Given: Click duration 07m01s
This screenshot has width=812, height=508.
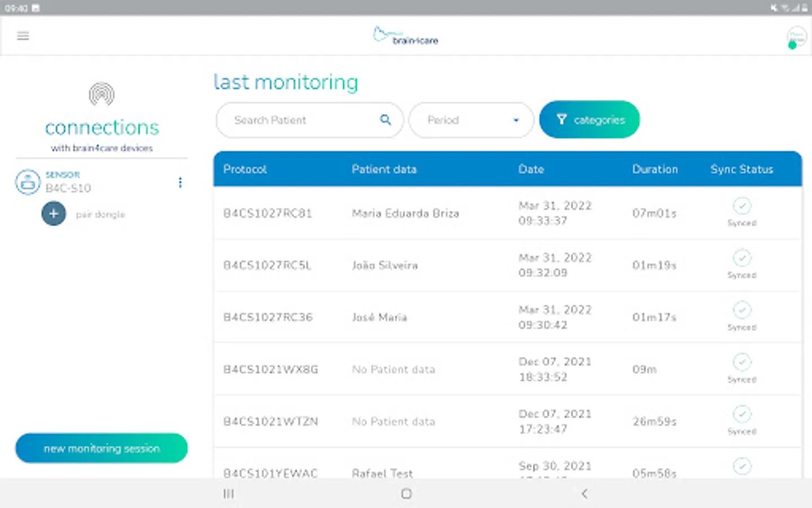Looking at the screenshot, I should click(654, 213).
